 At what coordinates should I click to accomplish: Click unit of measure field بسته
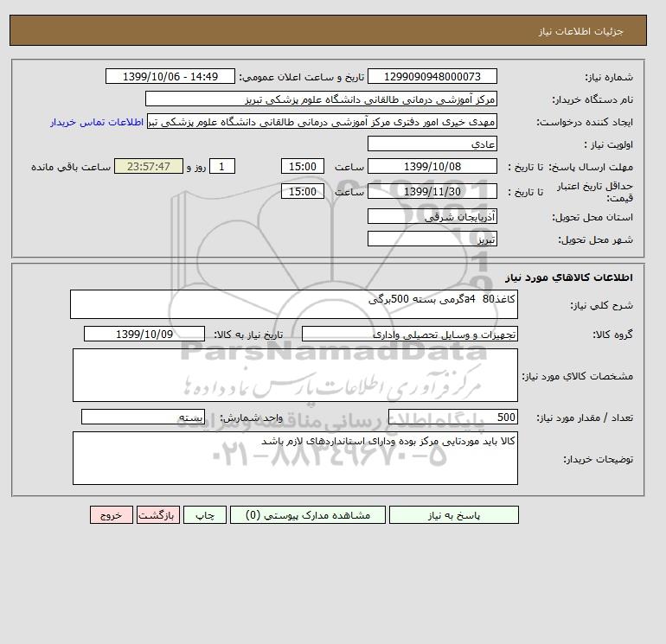click(x=143, y=417)
